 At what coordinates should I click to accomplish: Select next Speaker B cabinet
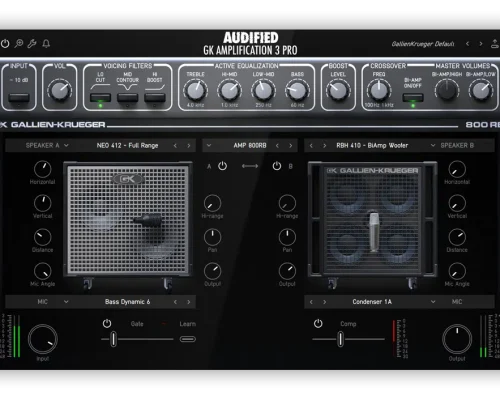point(324,146)
